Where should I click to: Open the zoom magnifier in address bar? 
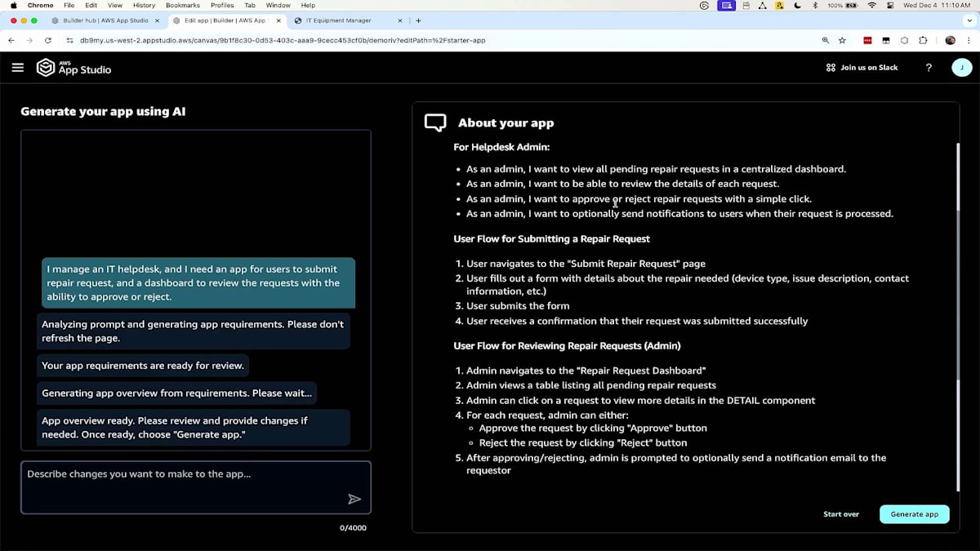tap(826, 40)
